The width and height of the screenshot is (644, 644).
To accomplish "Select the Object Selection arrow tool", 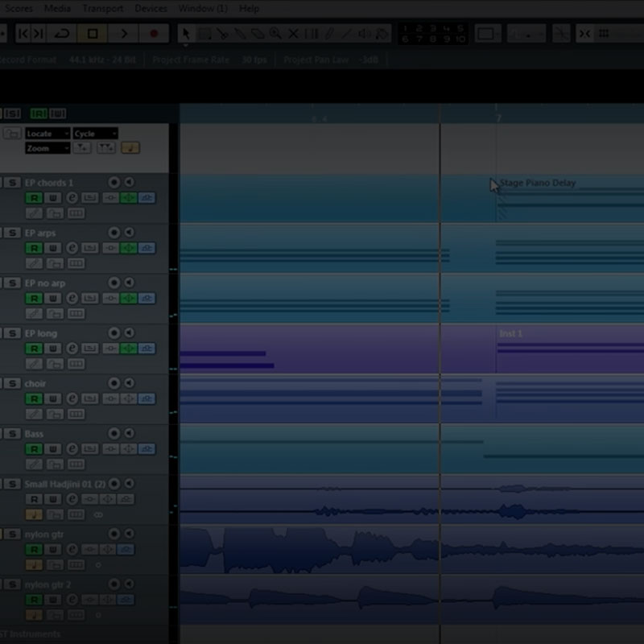I will click(186, 34).
